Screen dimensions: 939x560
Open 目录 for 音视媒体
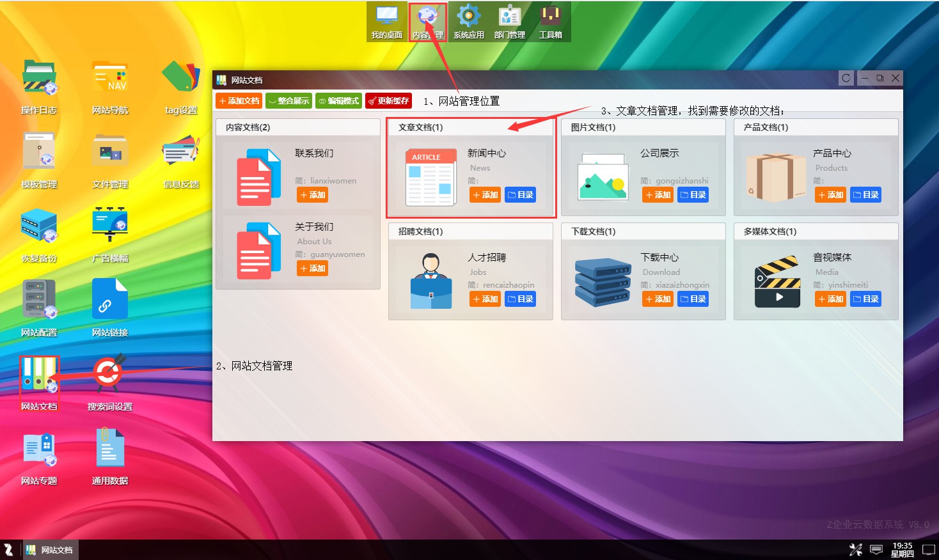tap(865, 299)
